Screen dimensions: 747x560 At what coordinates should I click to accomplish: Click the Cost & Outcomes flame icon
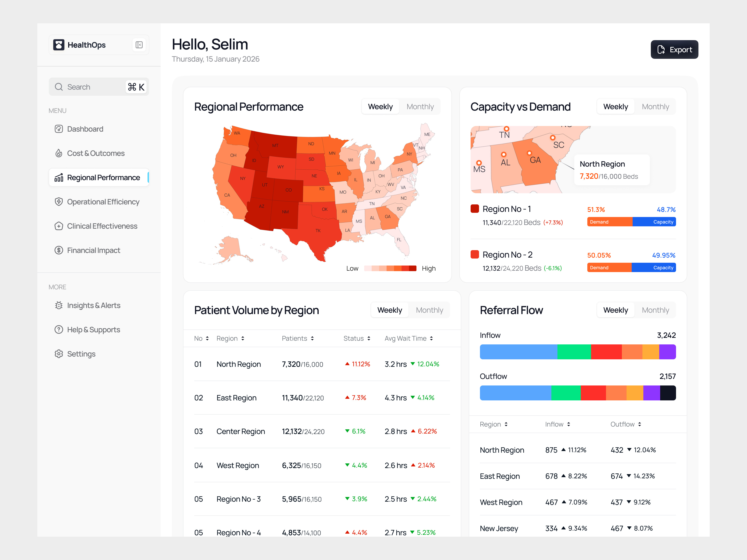click(59, 153)
